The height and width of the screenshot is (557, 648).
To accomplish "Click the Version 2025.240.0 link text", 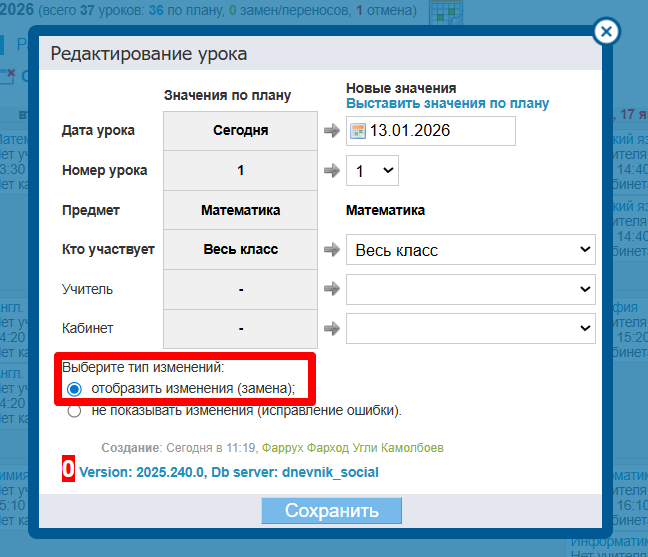I will 141,472.
